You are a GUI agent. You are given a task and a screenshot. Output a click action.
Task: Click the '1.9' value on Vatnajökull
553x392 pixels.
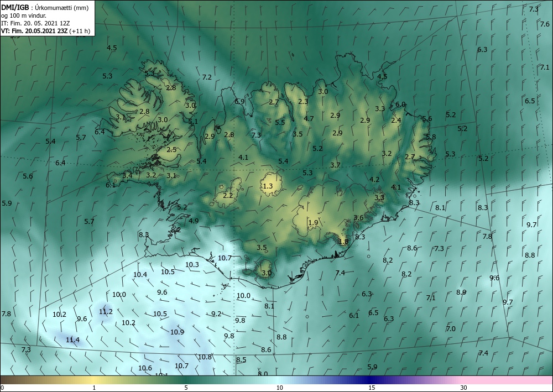pyautogui.click(x=313, y=222)
